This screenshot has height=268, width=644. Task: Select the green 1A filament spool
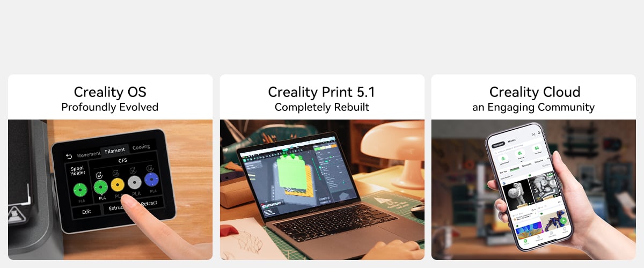pos(100,187)
